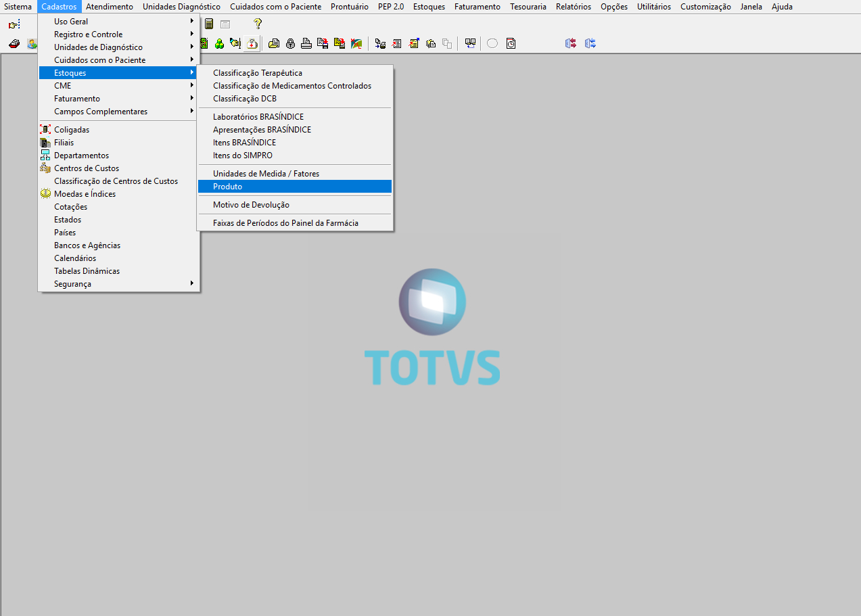Click the small calendar icon beside the calculator
The image size is (861, 616).
click(225, 24)
